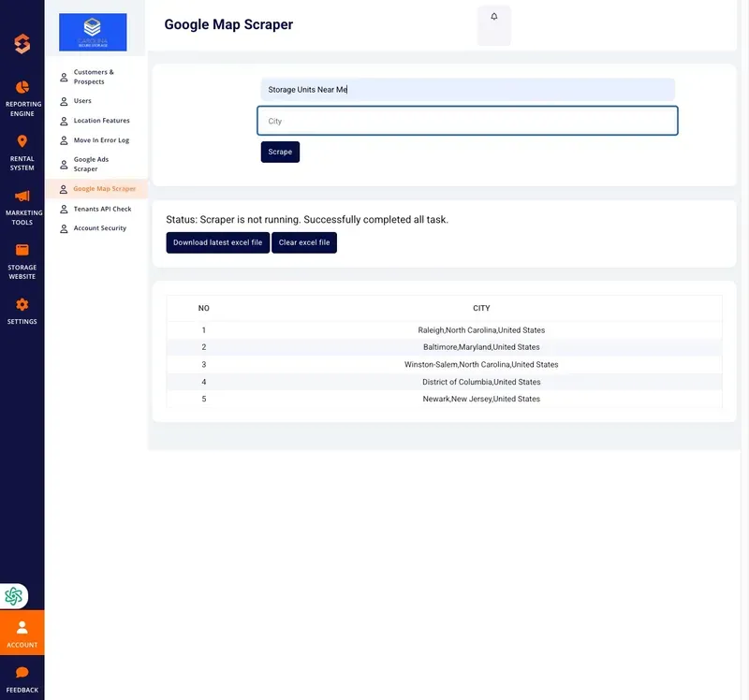Click the CITY column header

point(481,308)
